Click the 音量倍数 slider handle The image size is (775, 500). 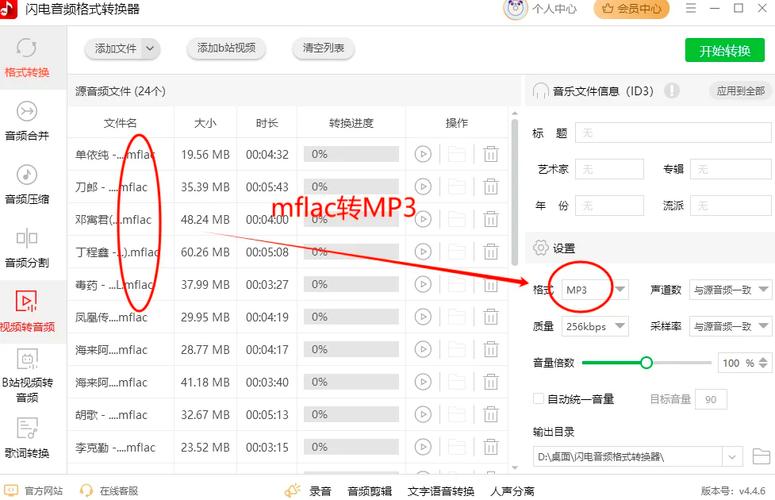pyautogui.click(x=646, y=362)
